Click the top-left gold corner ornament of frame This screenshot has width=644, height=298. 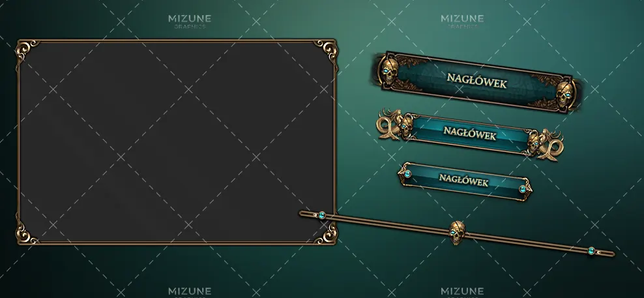click(27, 50)
